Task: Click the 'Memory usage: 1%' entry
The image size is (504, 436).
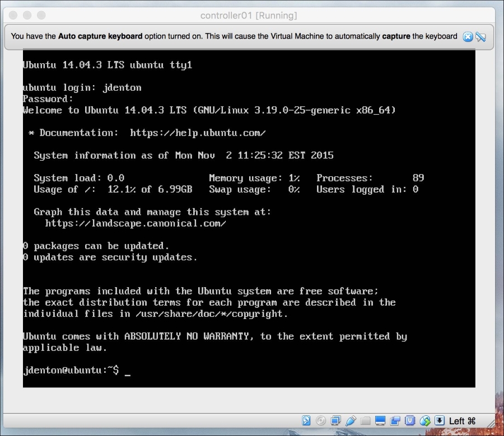Action: 254,178
